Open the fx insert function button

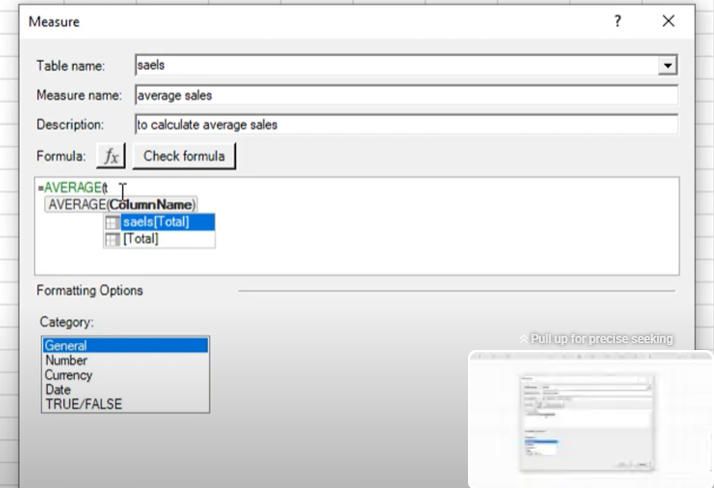111,156
